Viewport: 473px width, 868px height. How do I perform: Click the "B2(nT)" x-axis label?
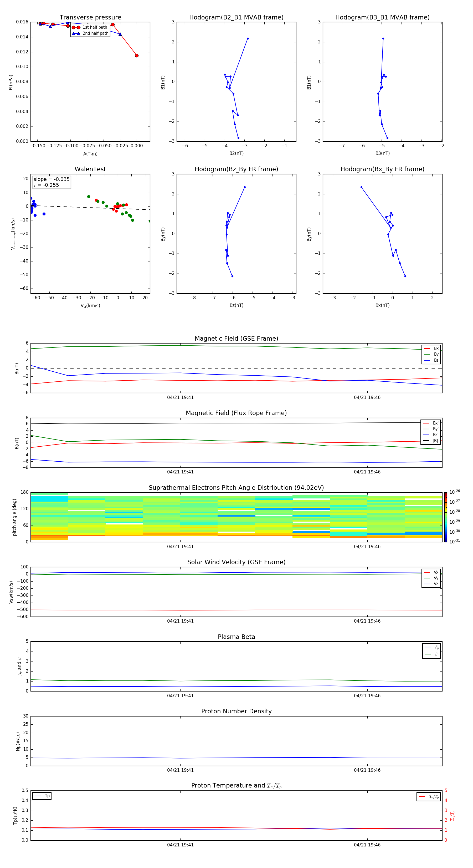(x=236, y=153)
